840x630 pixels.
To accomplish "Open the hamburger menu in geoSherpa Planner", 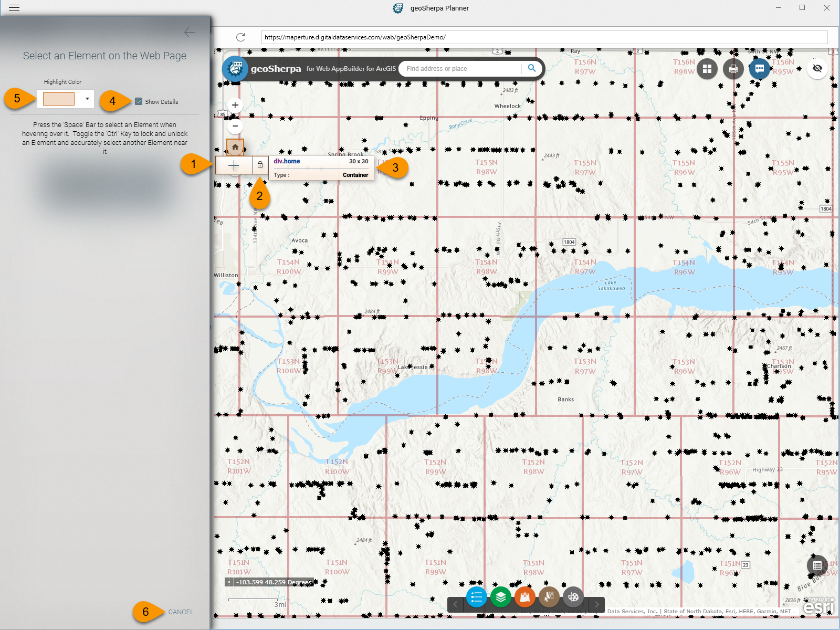I will pyautogui.click(x=14, y=8).
